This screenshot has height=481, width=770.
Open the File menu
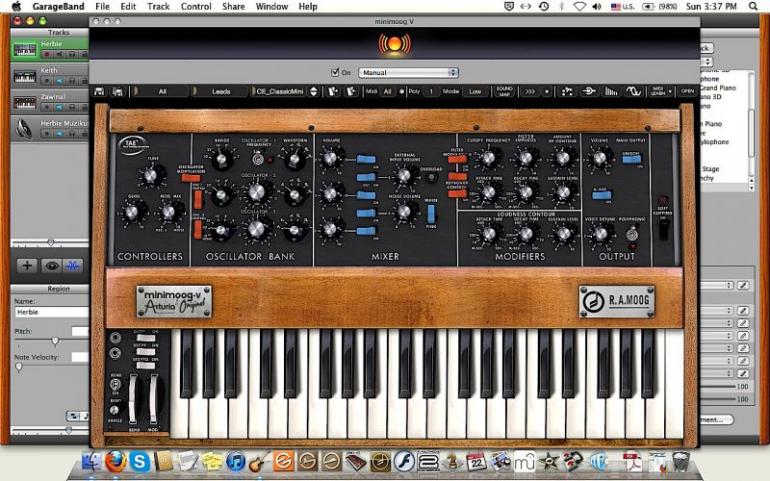coord(102,6)
